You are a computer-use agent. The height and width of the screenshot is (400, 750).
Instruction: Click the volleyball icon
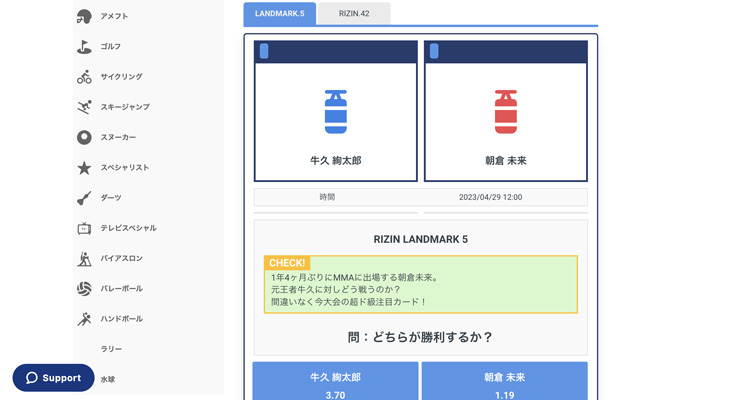pos(84,289)
